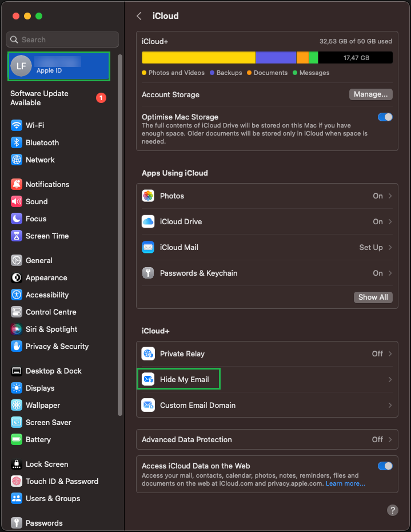Select General in the sidebar label
The height and width of the screenshot is (532, 411).
39,261
